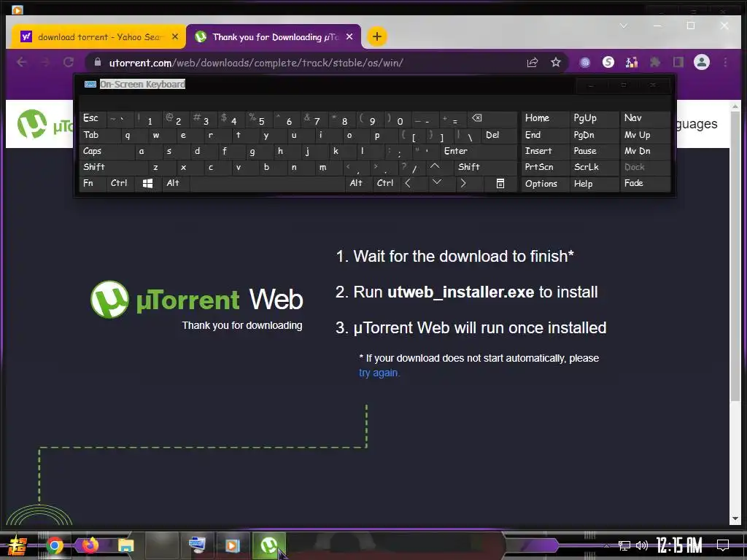This screenshot has height=560, width=747.
Task: Open Chrome three-dot menu
Action: point(725,63)
